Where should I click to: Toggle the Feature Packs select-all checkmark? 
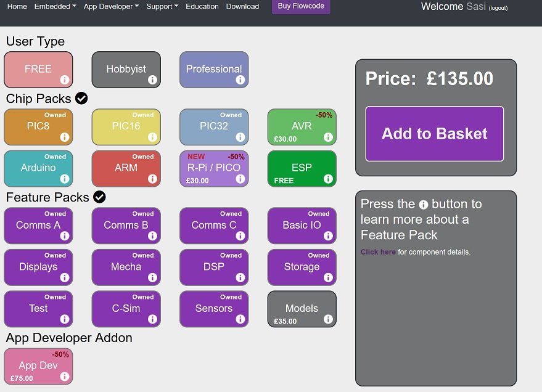point(99,197)
